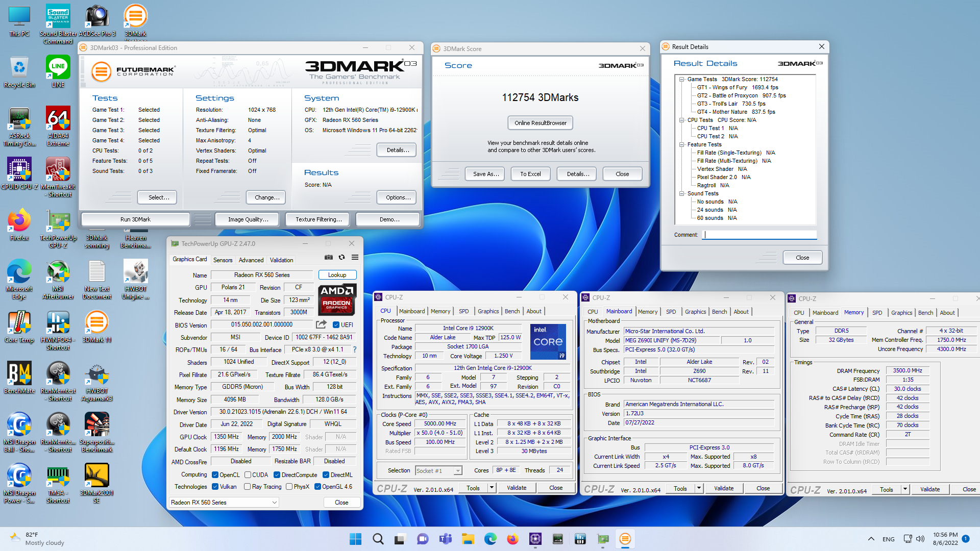The width and height of the screenshot is (980, 551).
Task: Toggle the Ray Tracing checkbox in GPU-Z
Action: tap(247, 487)
